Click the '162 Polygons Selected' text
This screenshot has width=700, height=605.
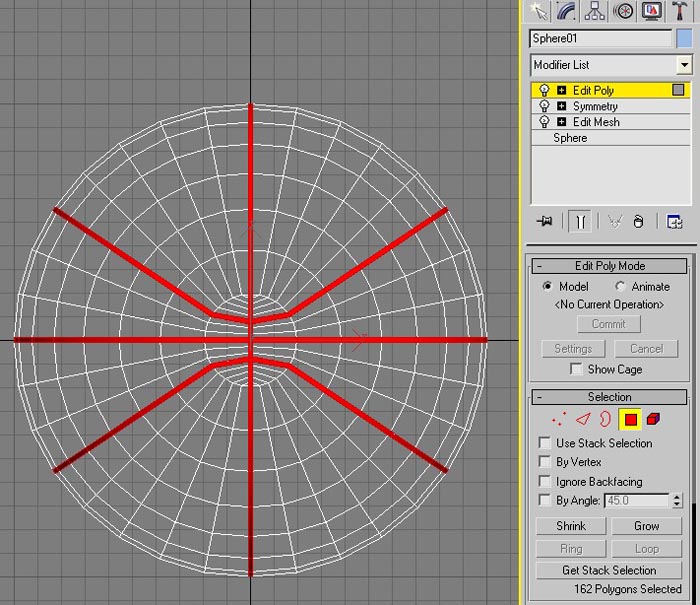(x=628, y=589)
